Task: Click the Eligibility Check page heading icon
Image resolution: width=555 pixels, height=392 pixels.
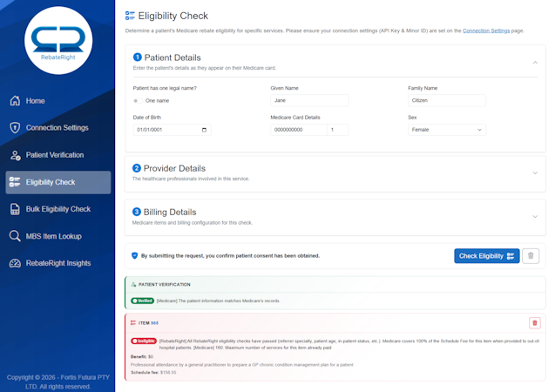Action: 130,16
